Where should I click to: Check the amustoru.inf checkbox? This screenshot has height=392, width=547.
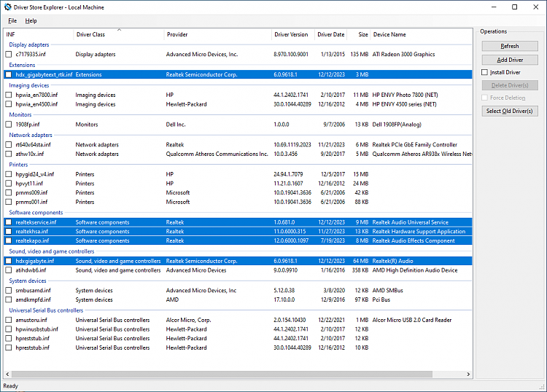pos(9,320)
